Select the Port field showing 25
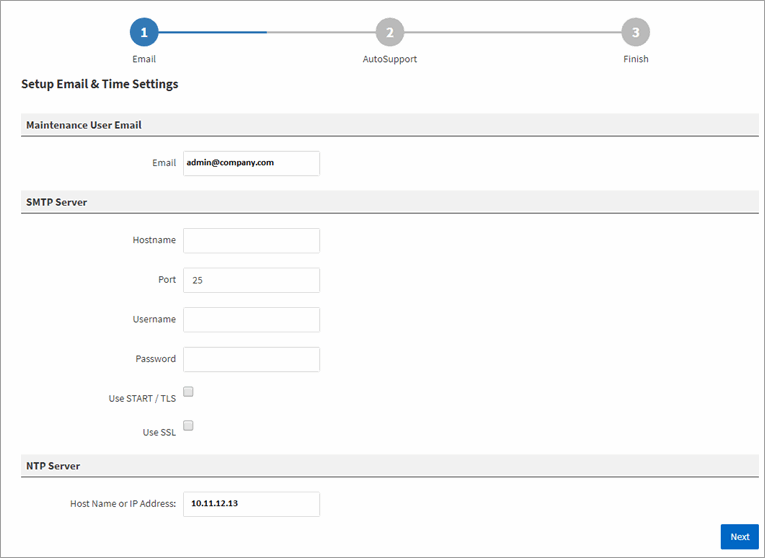The width and height of the screenshot is (765, 558). click(251, 281)
